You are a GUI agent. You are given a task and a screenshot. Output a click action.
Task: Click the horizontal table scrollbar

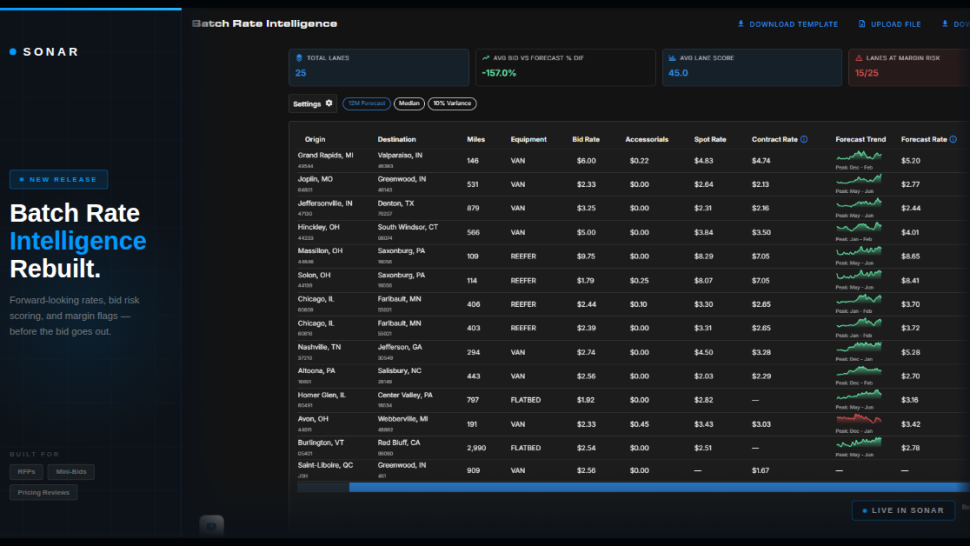pyautogui.click(x=659, y=487)
